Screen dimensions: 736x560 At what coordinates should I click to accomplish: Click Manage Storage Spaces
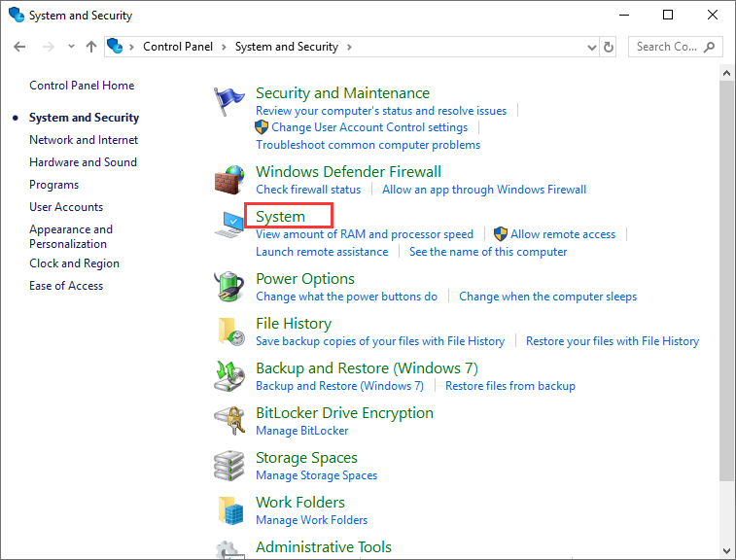click(316, 475)
